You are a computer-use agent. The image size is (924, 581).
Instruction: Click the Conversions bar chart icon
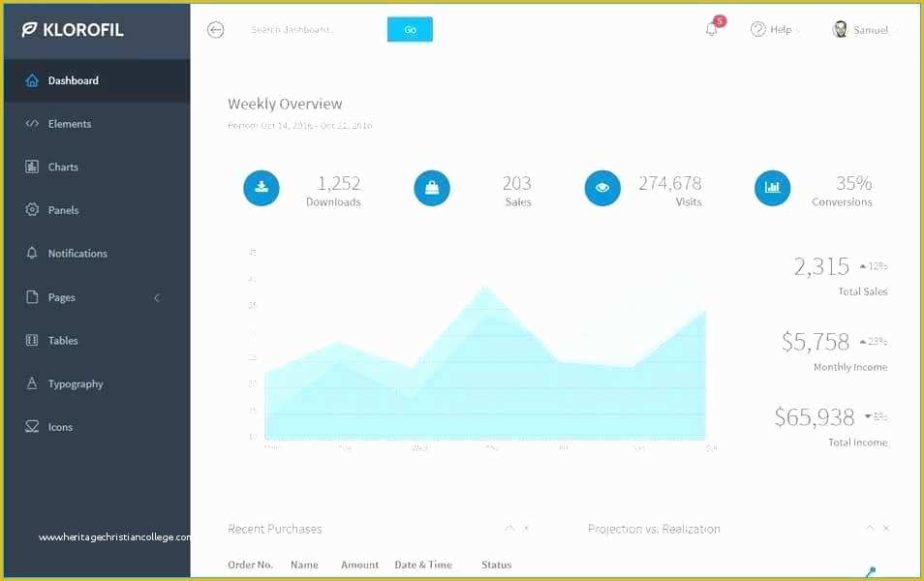pyautogui.click(x=773, y=188)
